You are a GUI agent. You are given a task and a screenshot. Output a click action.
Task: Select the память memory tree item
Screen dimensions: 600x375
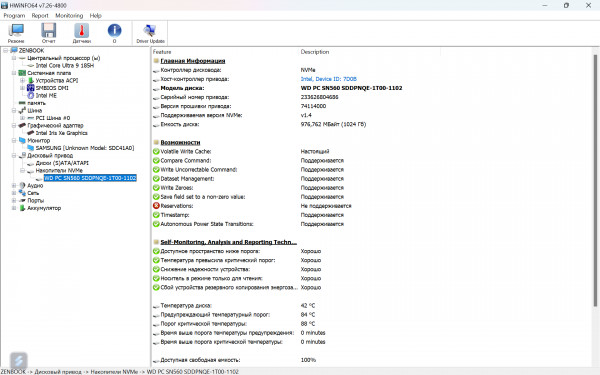(x=36, y=103)
